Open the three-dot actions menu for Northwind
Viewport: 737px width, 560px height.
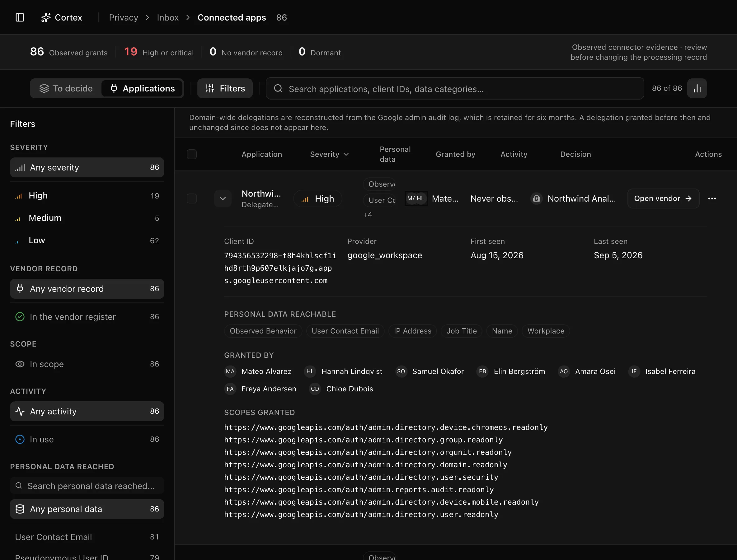[x=712, y=199]
